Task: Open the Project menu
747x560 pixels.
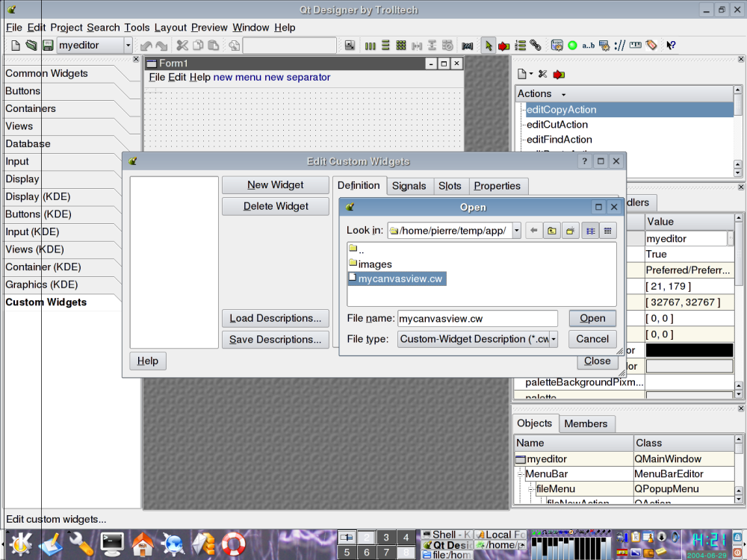Action: (x=66, y=28)
